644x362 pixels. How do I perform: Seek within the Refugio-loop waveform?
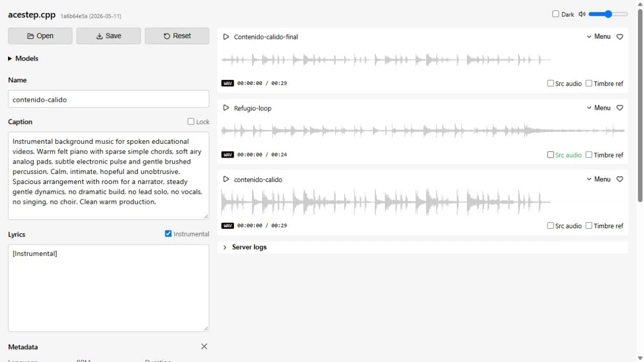(x=423, y=131)
